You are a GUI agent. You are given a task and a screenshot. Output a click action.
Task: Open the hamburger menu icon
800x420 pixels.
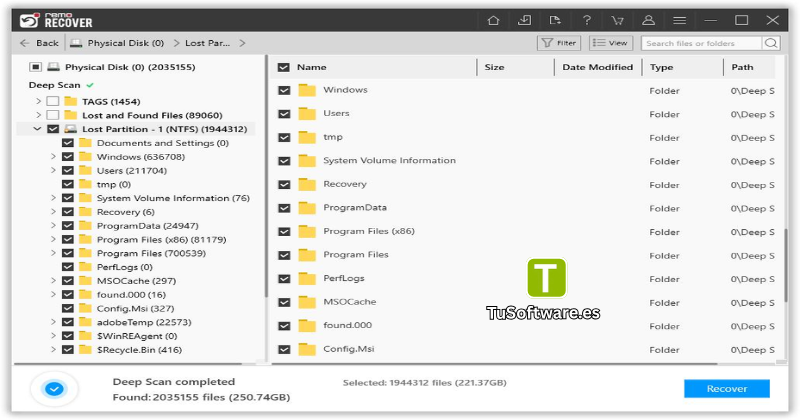(x=679, y=20)
